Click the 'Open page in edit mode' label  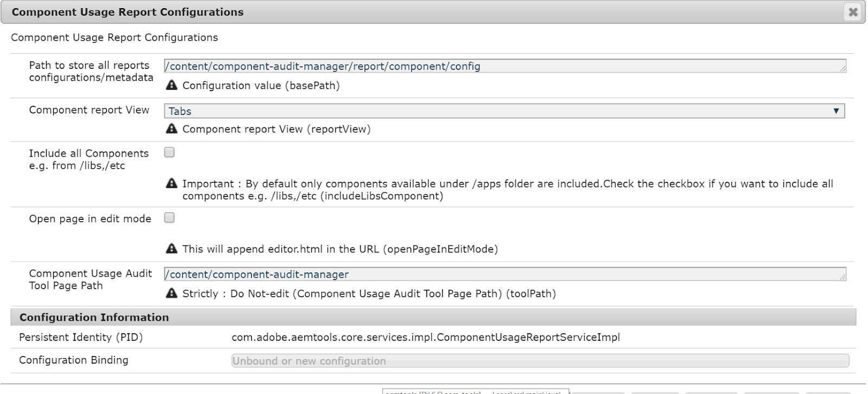tap(90, 219)
